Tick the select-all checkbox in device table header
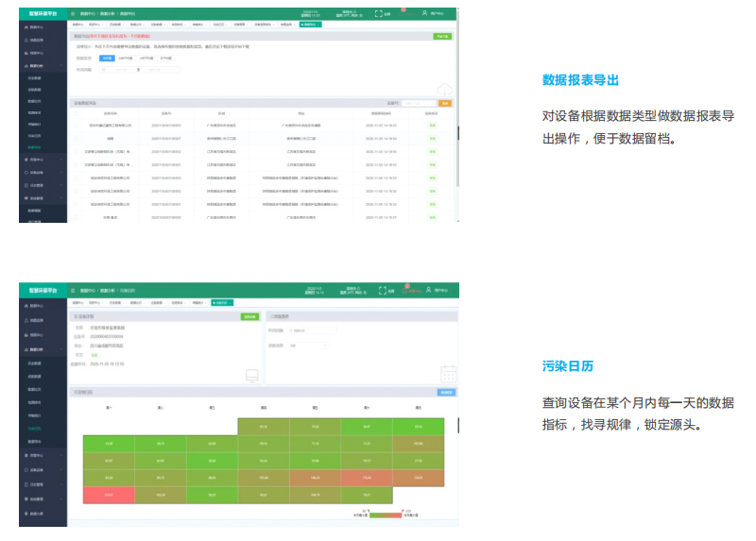Viewport: 756px width, 541px height. click(x=77, y=112)
